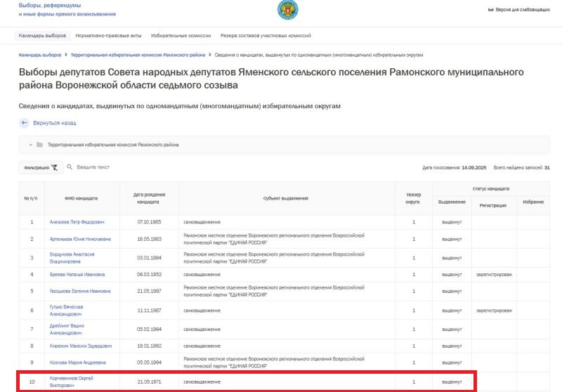Image resolution: width=562 pixels, height=392 pixels.
Task: Open candidate Алексеев Петр Федорович
Action: click(x=77, y=222)
